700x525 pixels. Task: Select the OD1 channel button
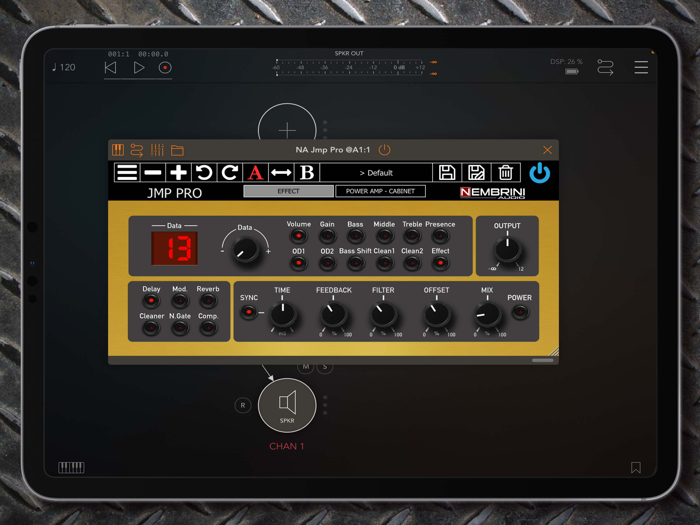tap(299, 263)
